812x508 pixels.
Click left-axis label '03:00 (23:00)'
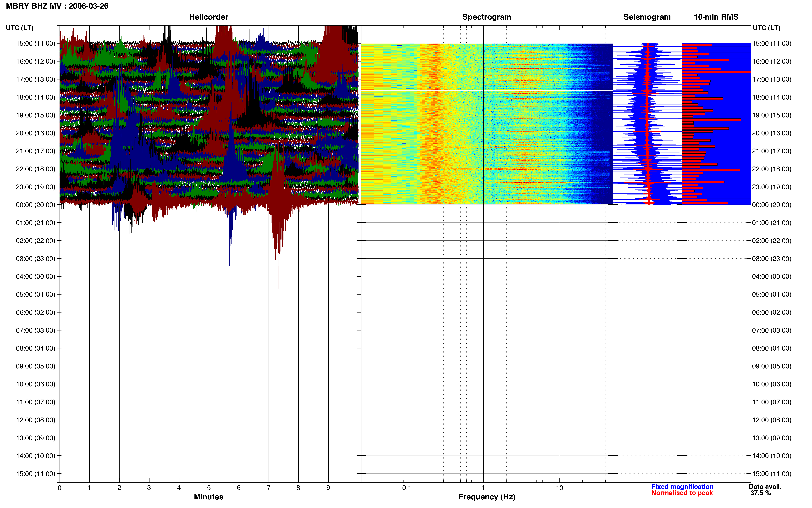(36, 259)
